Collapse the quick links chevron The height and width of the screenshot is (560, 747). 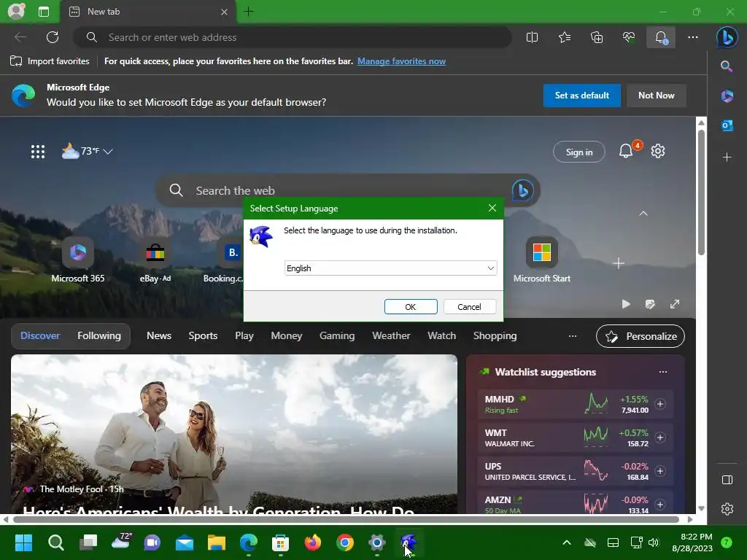pyautogui.click(x=643, y=214)
